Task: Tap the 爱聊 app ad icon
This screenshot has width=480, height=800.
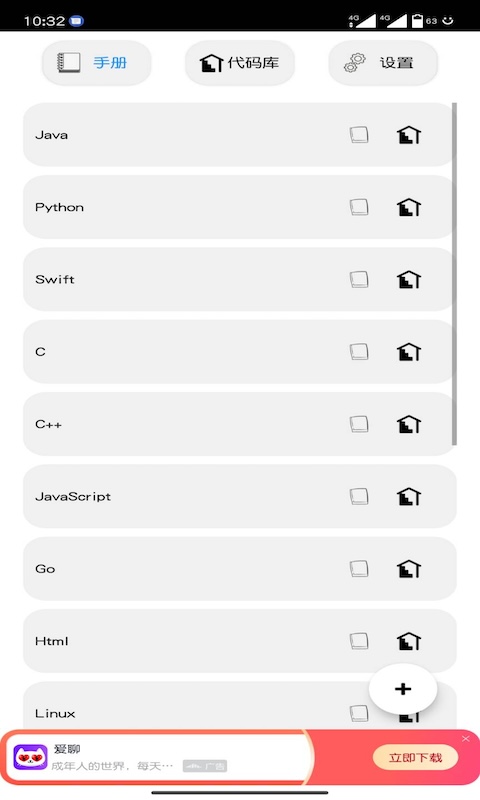Action: 30,757
